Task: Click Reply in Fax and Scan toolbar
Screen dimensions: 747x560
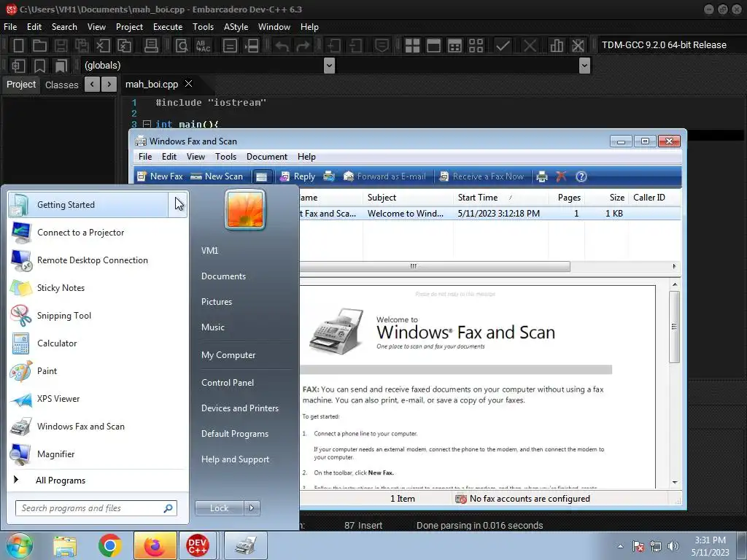Action: 298,176
